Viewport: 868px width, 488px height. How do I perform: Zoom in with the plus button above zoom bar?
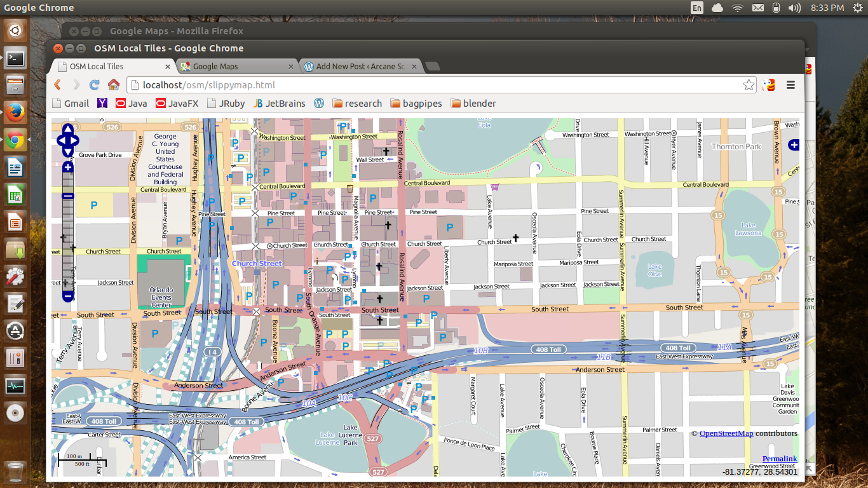(68, 167)
